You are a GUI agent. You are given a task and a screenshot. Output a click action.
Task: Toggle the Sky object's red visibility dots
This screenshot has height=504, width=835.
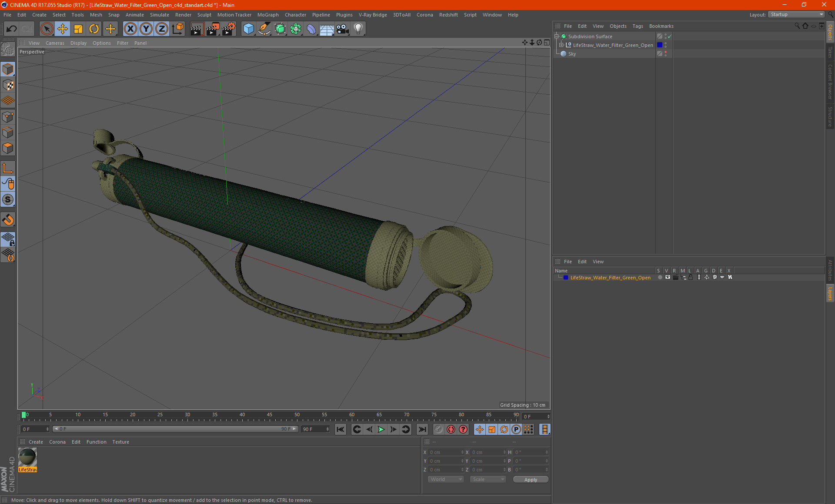(x=665, y=54)
